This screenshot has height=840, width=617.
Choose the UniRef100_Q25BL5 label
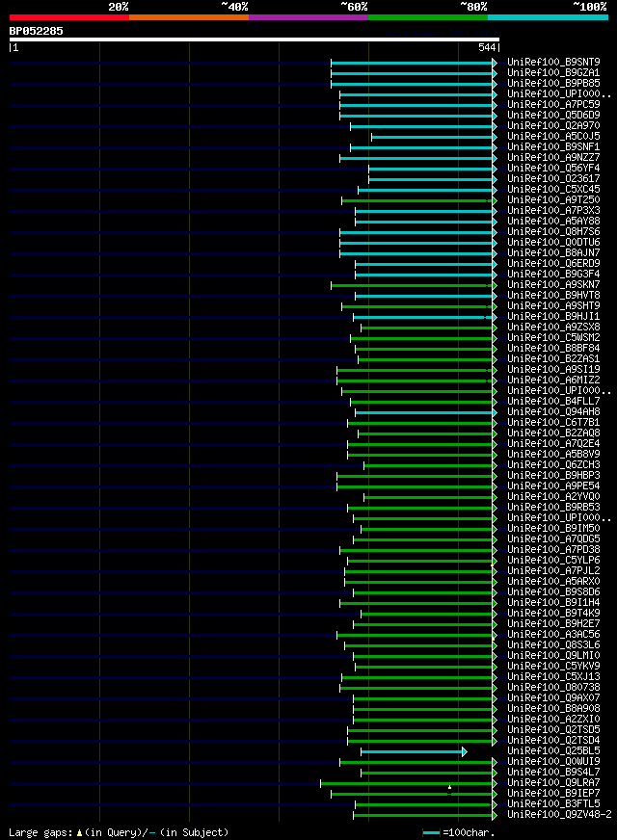[x=553, y=751]
